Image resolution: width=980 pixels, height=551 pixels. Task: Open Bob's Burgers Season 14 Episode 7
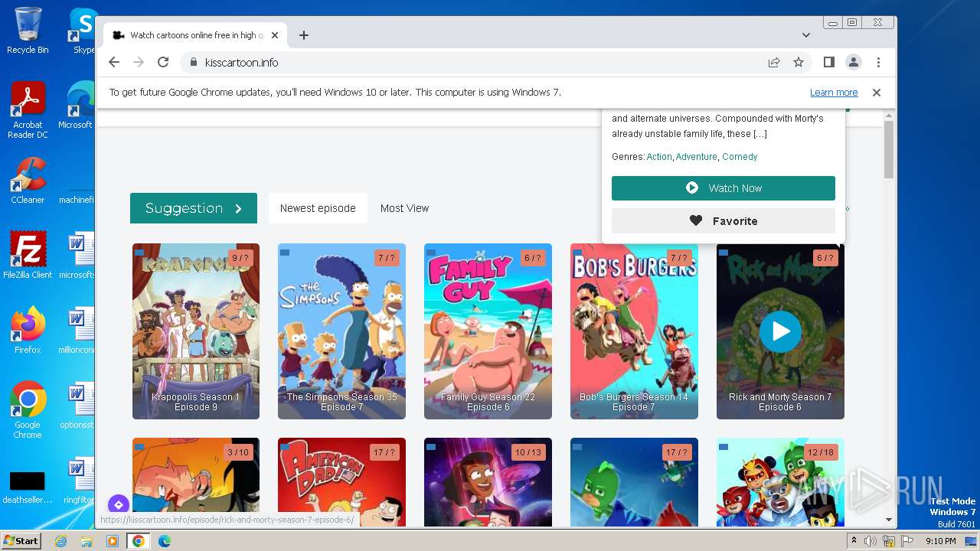[x=634, y=331]
